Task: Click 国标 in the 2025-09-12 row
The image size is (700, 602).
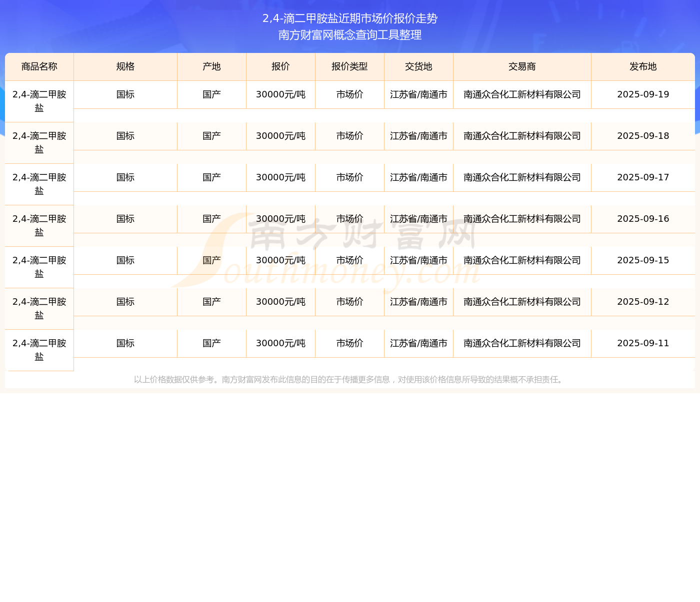Action: [125, 302]
